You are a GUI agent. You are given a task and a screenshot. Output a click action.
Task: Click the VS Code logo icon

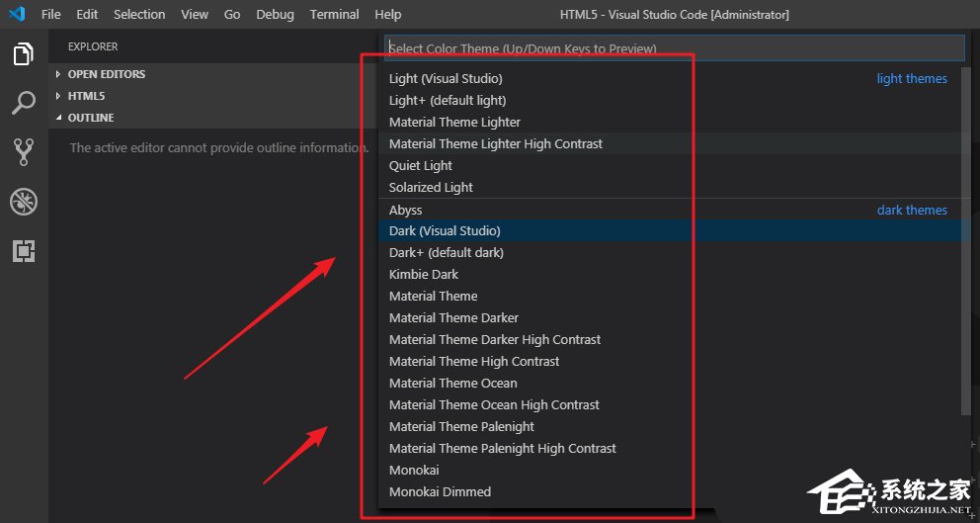tap(17, 15)
